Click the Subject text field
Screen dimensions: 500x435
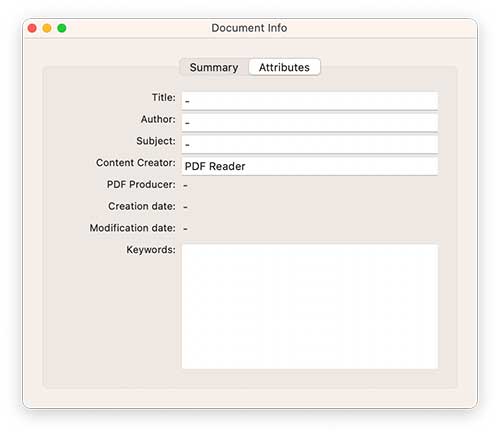click(x=310, y=144)
